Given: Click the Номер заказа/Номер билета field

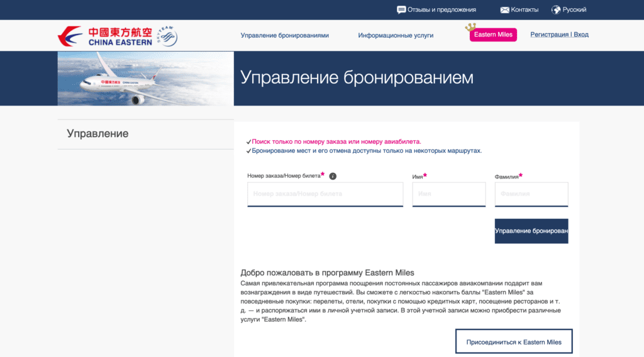Looking at the screenshot, I should click(x=325, y=194).
